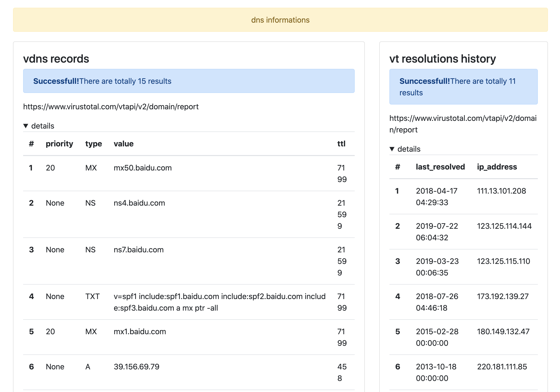Viewport: 560px width, 392px height.
Task: Select the type column header
Action: tap(93, 144)
